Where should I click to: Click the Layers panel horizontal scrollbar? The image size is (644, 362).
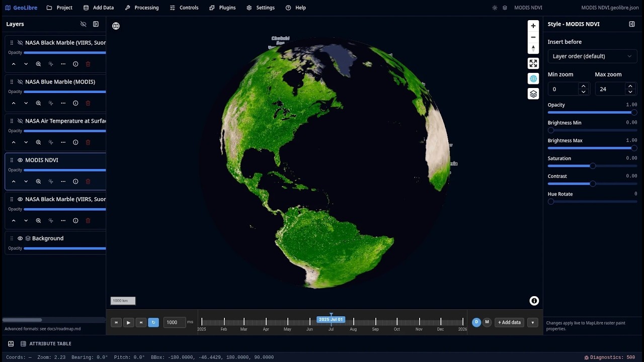click(x=22, y=320)
